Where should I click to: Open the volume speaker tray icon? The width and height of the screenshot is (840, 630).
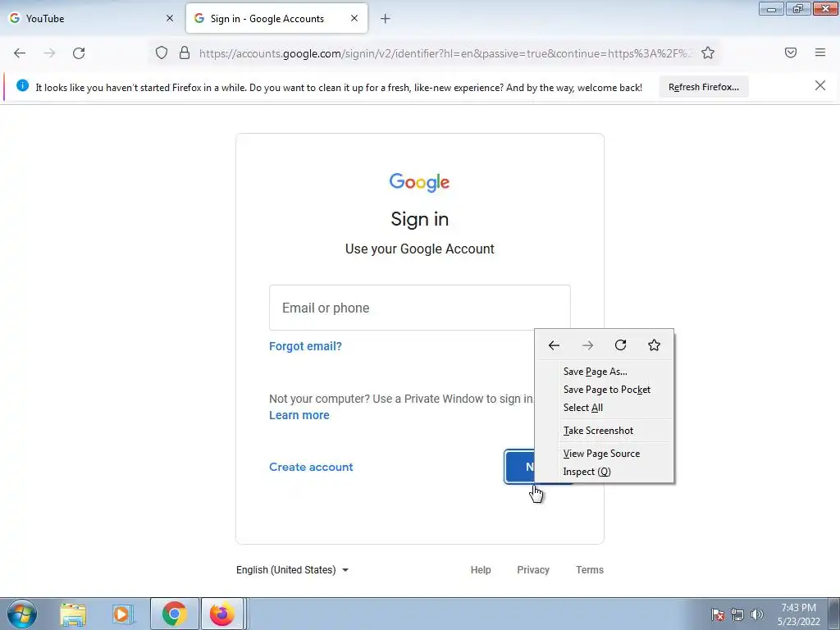(757, 614)
